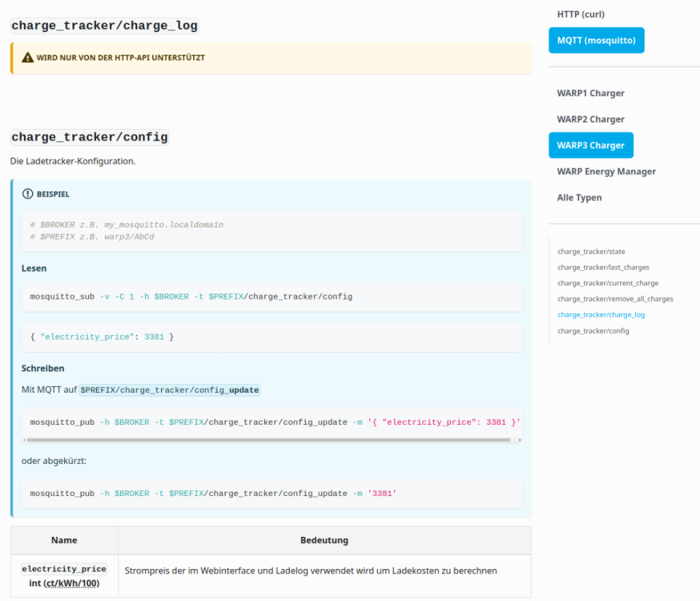Select the MQTT (mosquitto) tab

point(596,41)
